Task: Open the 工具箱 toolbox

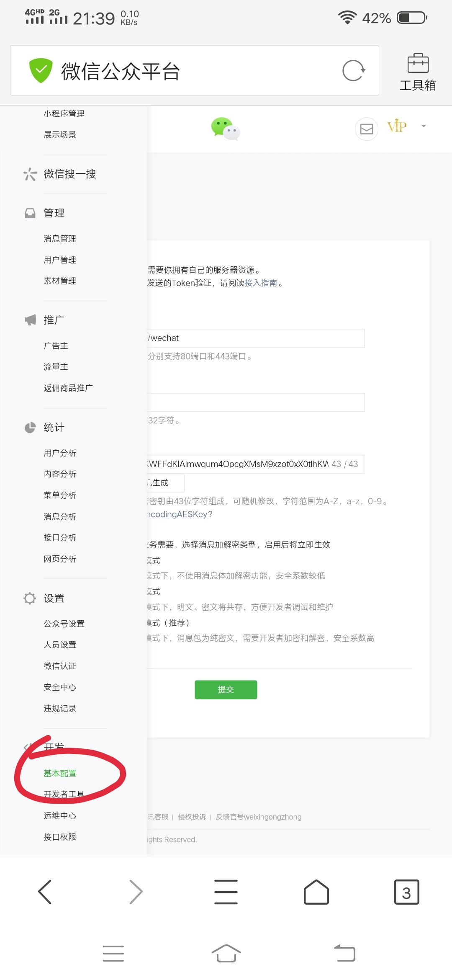Action: click(x=418, y=72)
